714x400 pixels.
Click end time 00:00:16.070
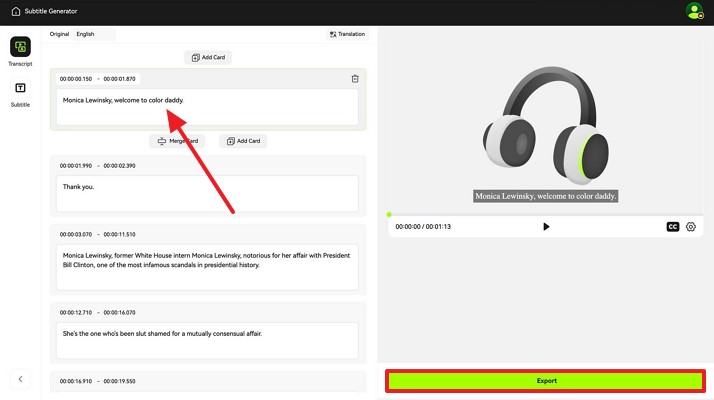119,313
